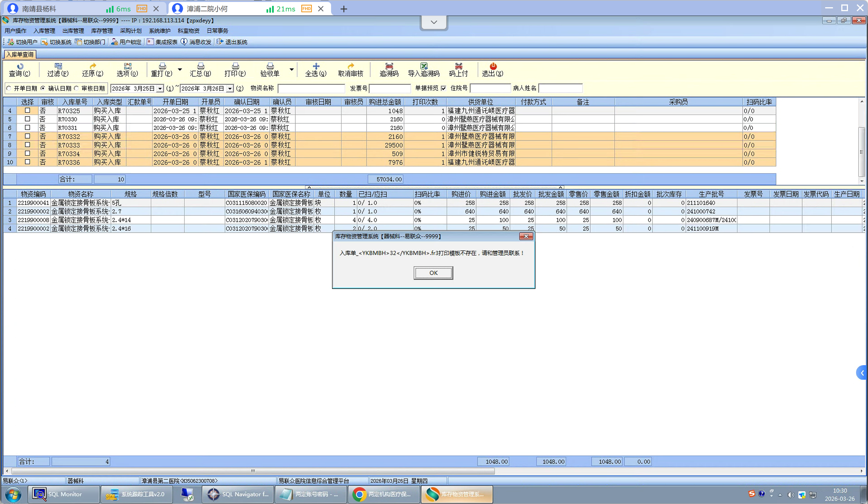Click the bottom horizontal scrollbar thumb

coord(253,471)
